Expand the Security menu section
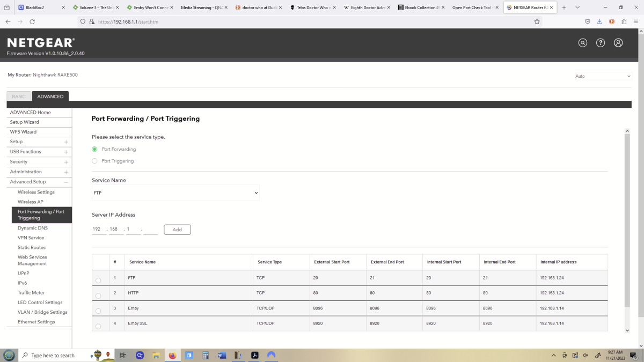The width and height of the screenshot is (644, 362). point(66,162)
